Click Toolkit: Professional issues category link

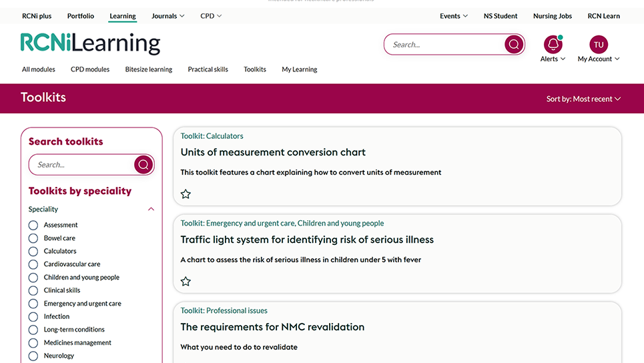coord(224,311)
